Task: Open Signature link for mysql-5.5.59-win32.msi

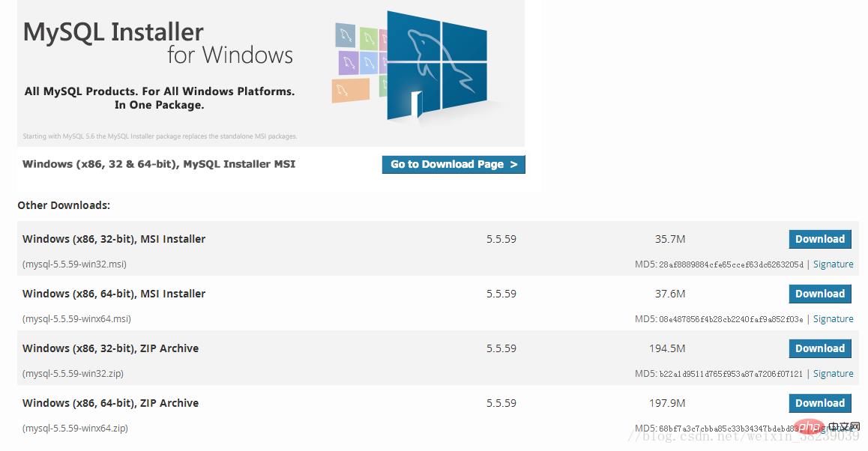Action: (833, 264)
